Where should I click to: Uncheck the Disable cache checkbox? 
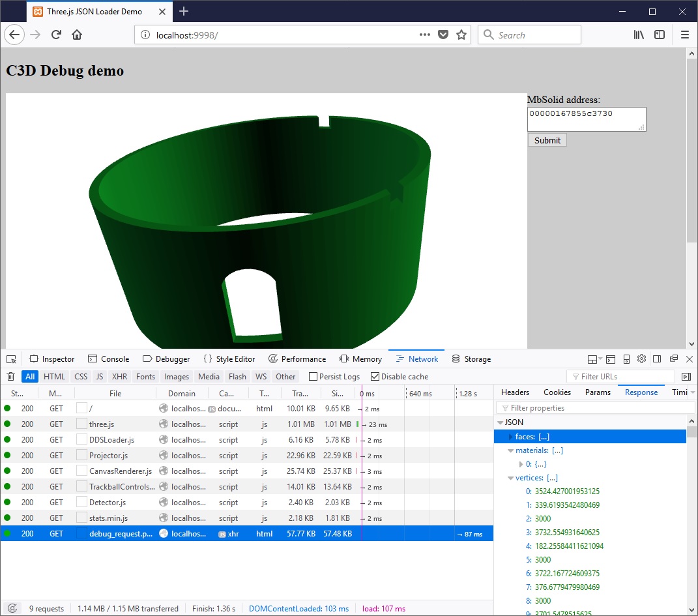click(x=375, y=377)
